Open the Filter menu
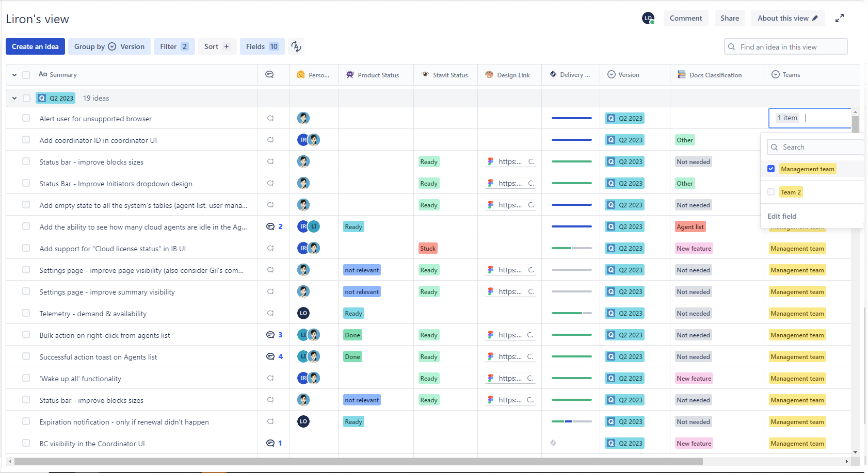Image resolution: width=868 pixels, height=473 pixels. tap(174, 46)
